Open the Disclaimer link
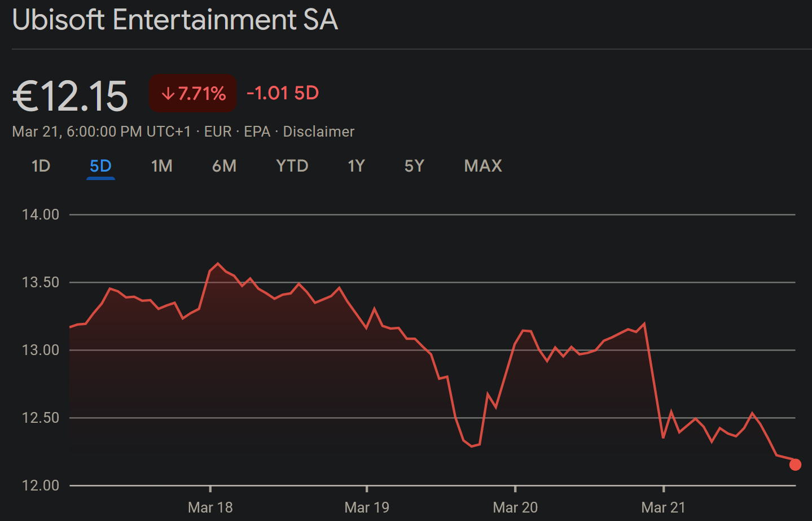Image resolution: width=812 pixels, height=521 pixels. click(x=319, y=132)
